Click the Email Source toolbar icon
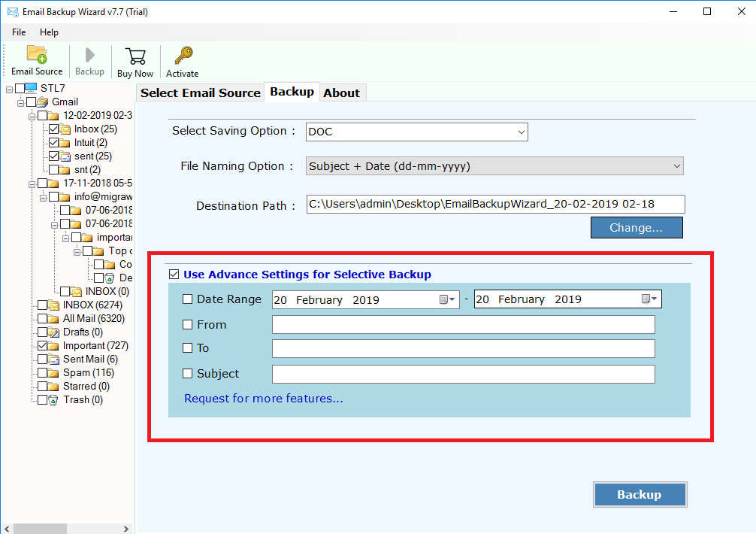 click(37, 54)
